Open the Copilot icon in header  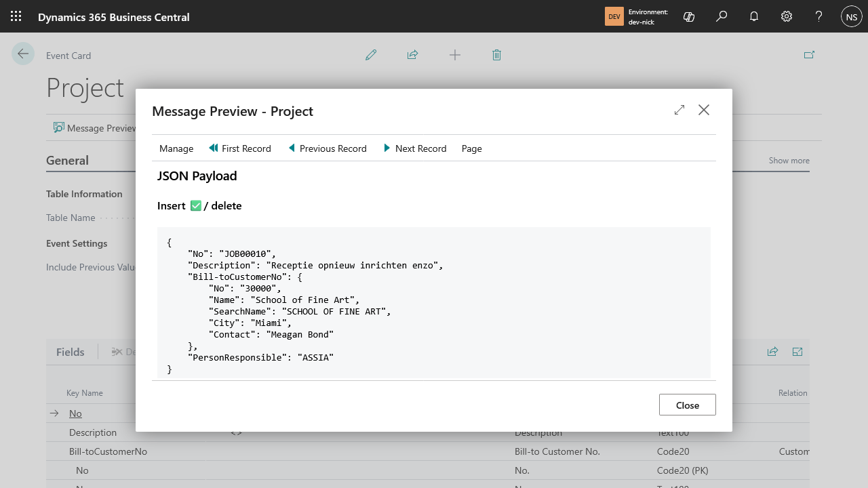[689, 16]
